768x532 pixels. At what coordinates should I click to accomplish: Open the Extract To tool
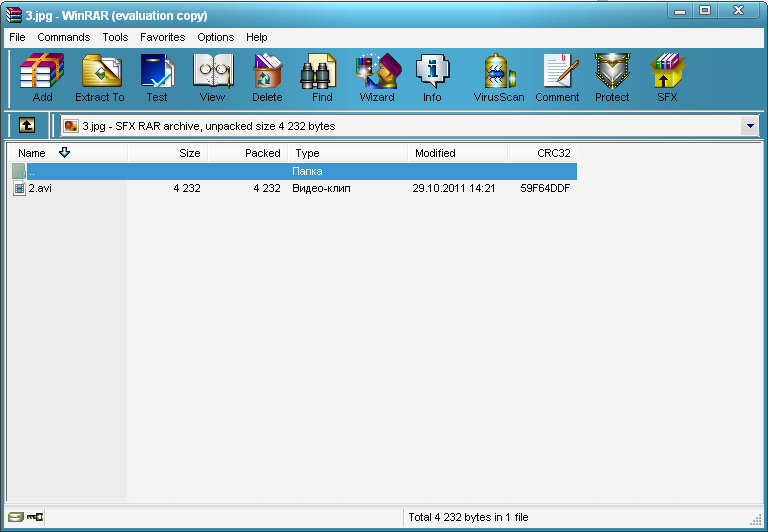tap(100, 77)
